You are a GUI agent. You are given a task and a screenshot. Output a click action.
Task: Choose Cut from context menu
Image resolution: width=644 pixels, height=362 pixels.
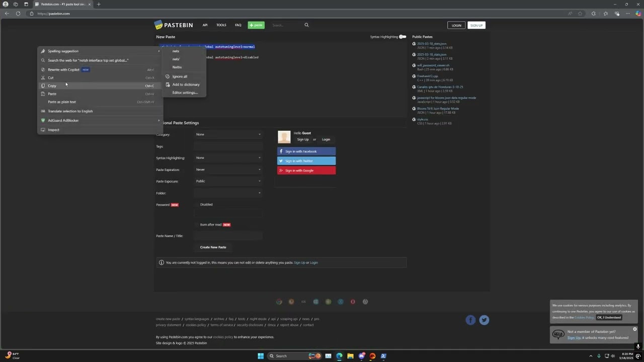click(100, 78)
